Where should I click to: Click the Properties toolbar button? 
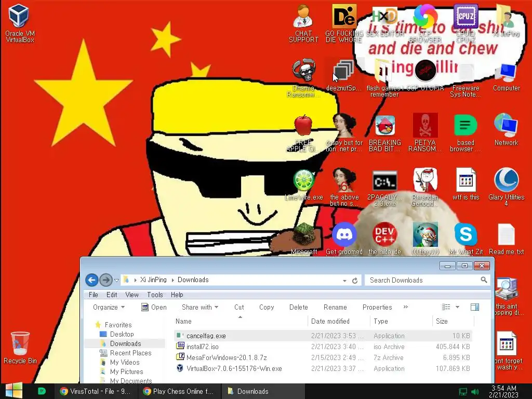[377, 307]
